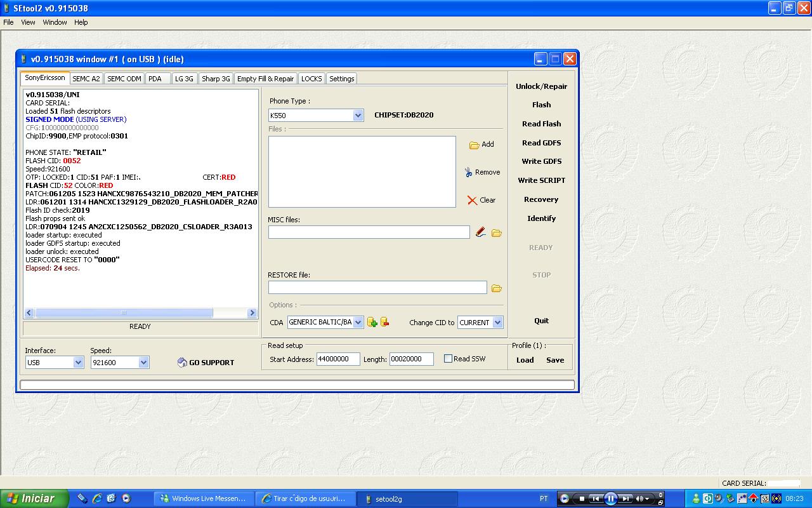Restore Media Player from mini toolbar
The height and width of the screenshot is (508, 812).
[660, 502]
